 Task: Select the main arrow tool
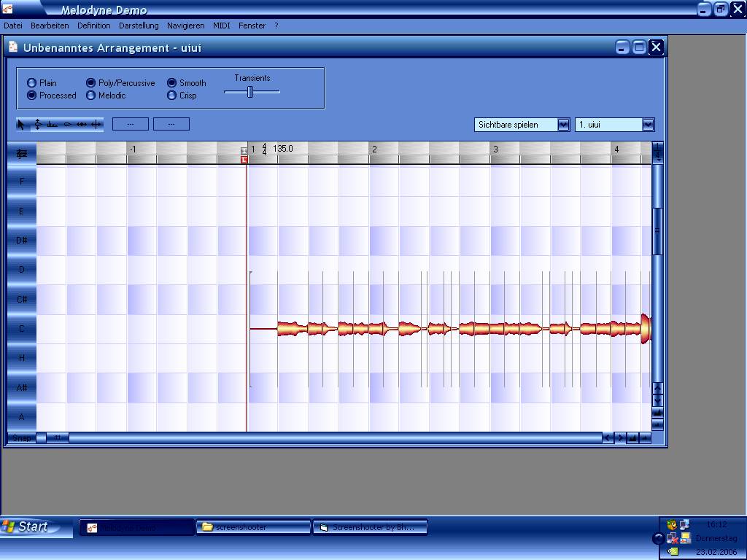[21, 125]
